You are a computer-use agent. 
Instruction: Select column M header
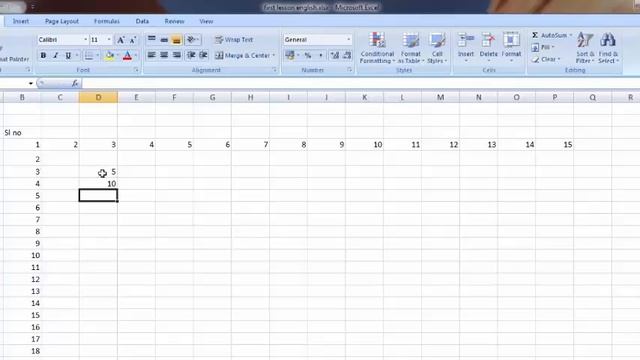[440, 97]
